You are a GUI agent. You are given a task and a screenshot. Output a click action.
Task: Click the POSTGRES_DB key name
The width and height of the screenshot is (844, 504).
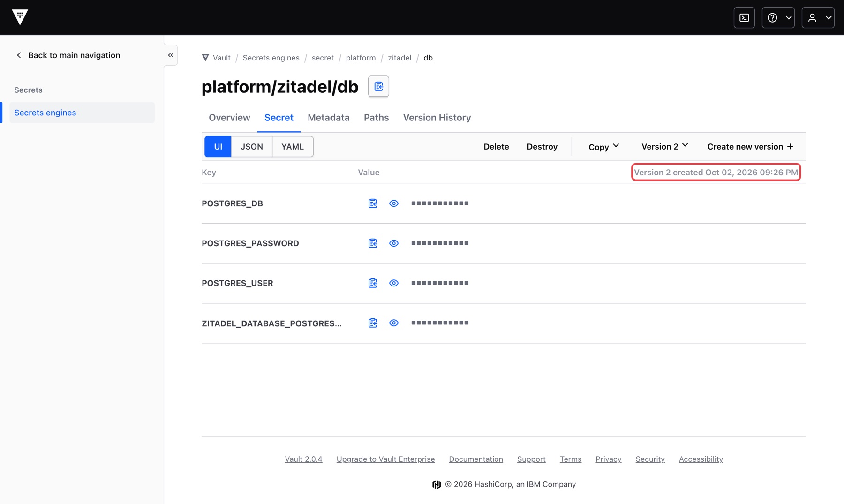tap(232, 203)
